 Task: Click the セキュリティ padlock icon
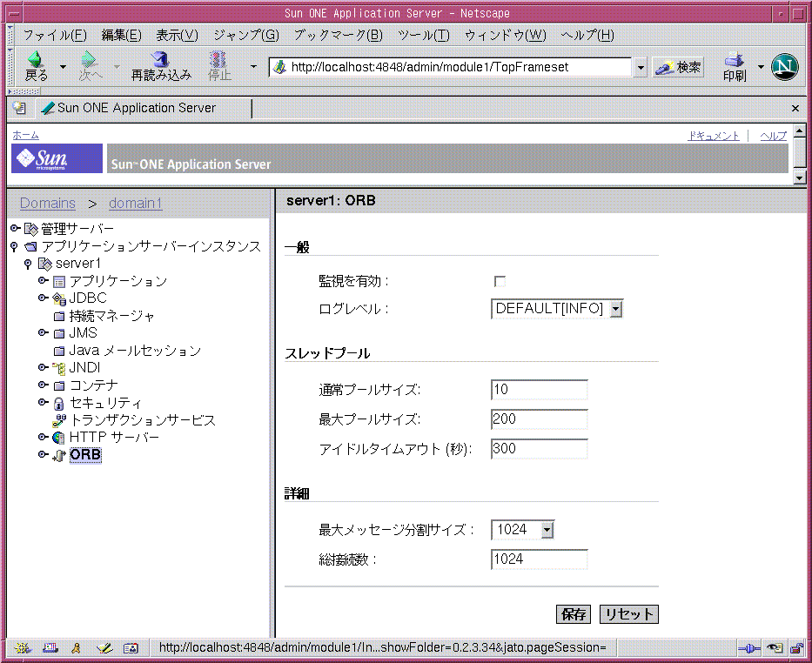59,403
